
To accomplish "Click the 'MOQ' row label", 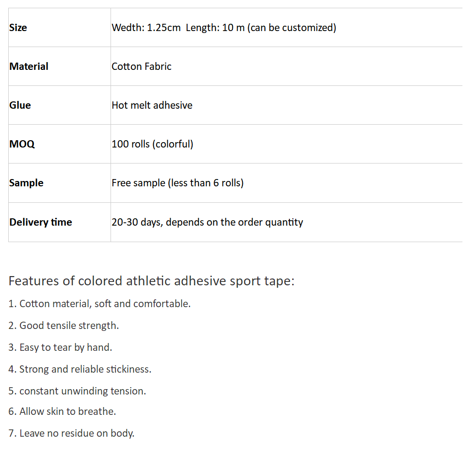I will tap(22, 144).
